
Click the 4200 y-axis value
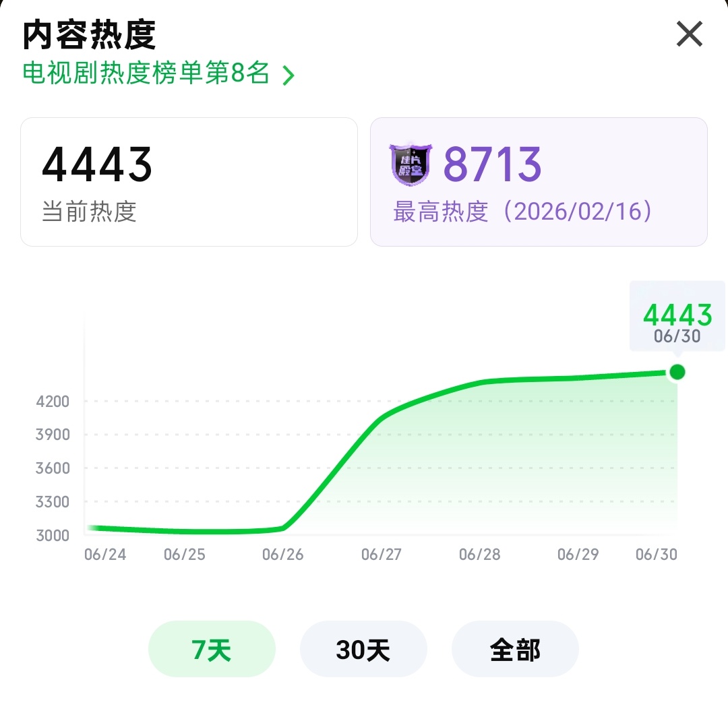point(53,402)
